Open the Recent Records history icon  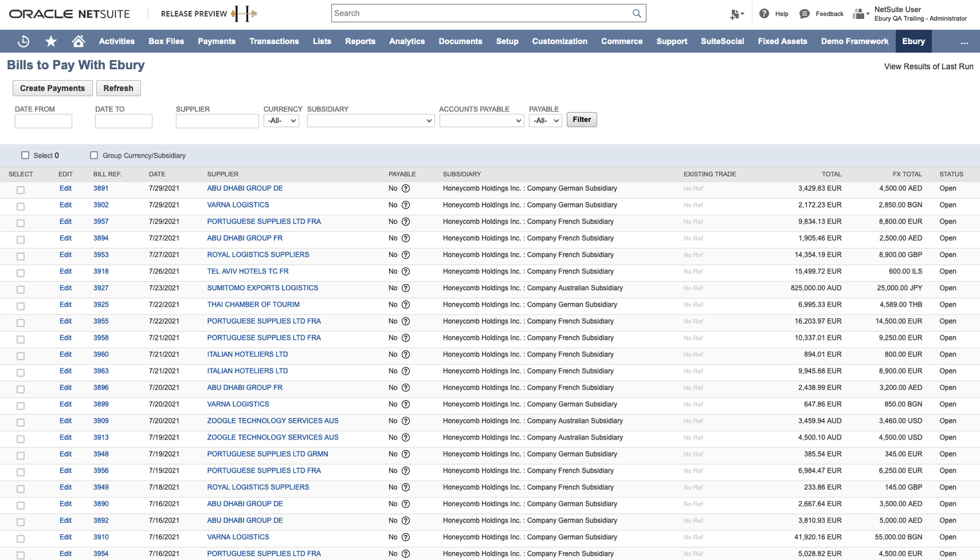point(23,41)
